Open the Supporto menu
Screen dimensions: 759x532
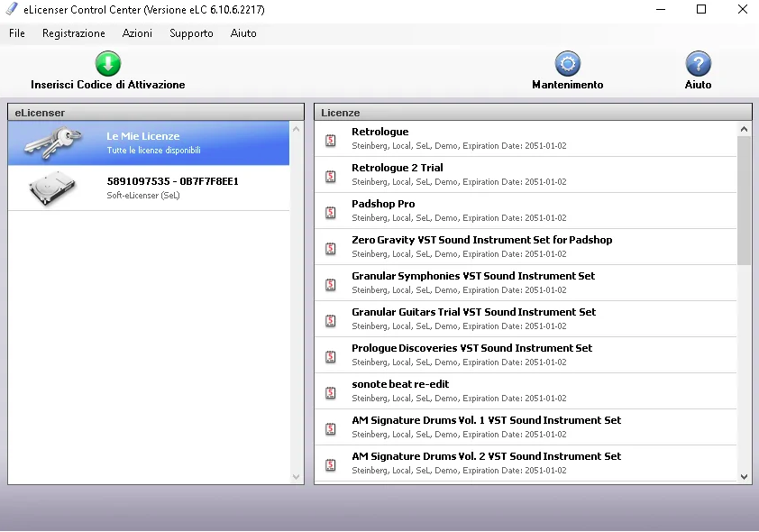(x=191, y=33)
